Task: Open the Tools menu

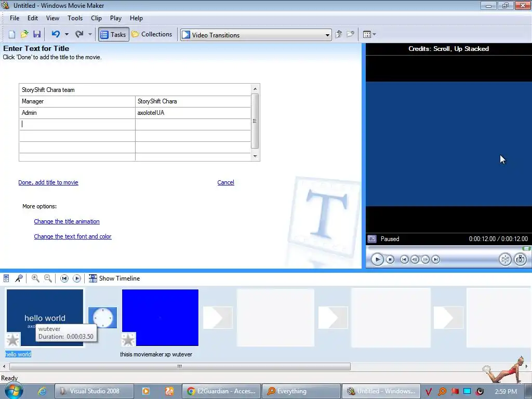Action: tap(75, 18)
